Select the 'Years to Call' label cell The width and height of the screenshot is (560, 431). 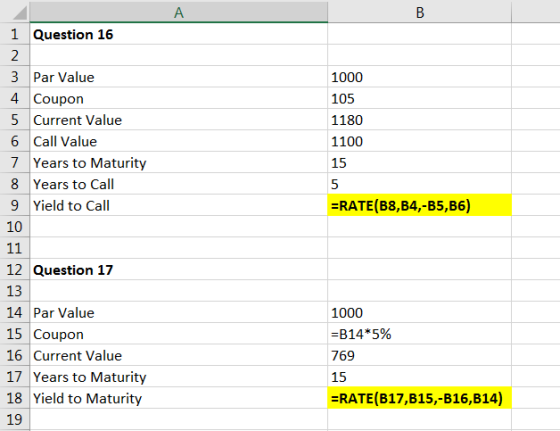(179, 184)
